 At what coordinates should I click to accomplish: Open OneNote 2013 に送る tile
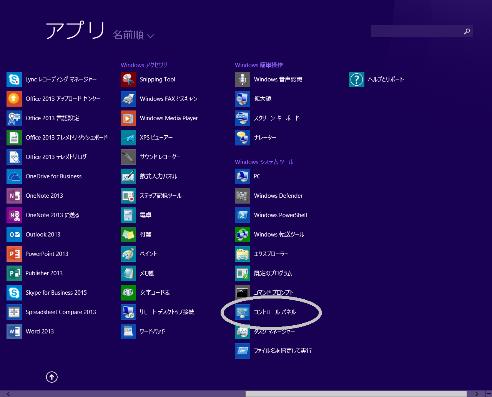click(x=43, y=215)
